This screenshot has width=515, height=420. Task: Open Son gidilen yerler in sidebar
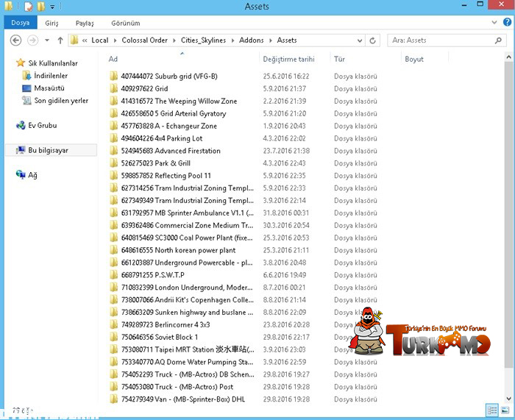point(61,101)
